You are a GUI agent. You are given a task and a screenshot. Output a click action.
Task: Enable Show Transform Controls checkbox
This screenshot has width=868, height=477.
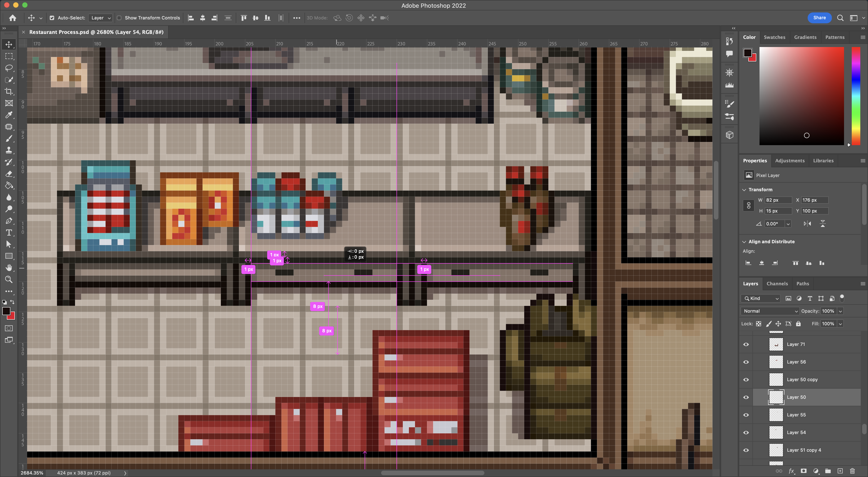point(119,18)
